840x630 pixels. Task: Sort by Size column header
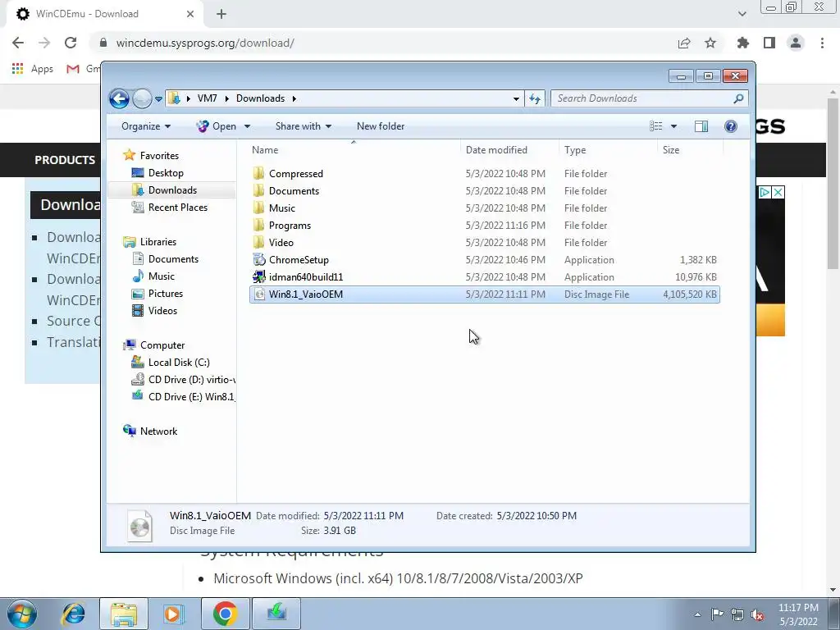point(690,150)
